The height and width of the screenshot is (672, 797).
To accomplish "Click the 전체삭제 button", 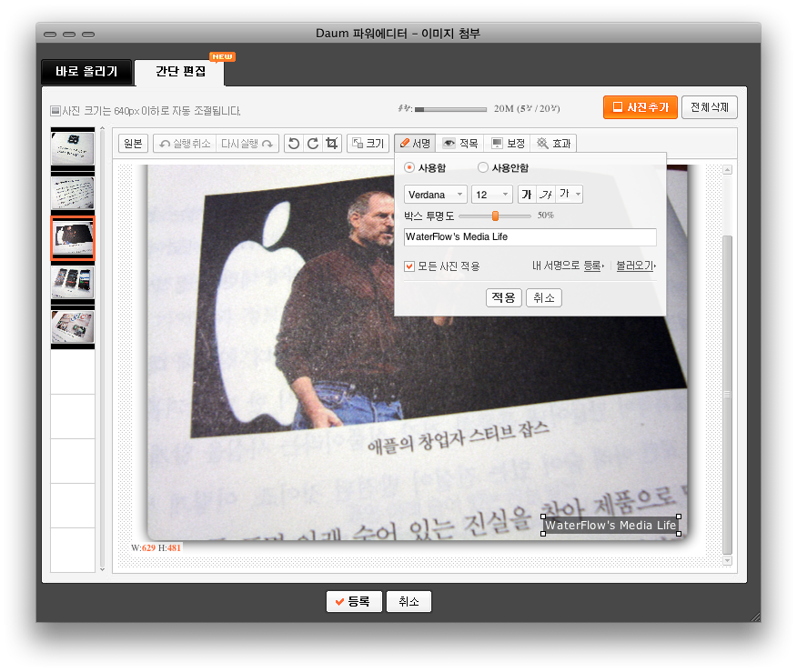I will point(710,107).
